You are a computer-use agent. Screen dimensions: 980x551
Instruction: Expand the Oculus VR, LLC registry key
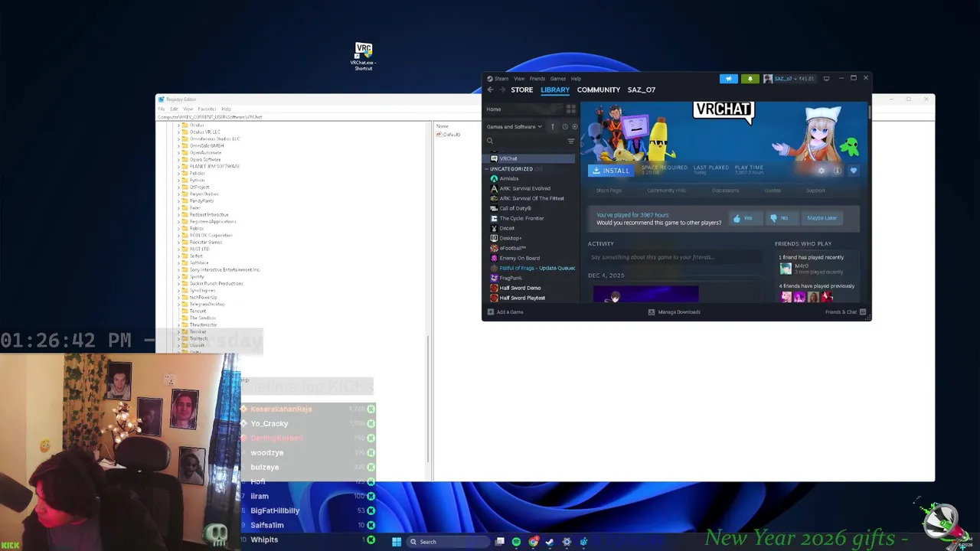pyautogui.click(x=179, y=132)
